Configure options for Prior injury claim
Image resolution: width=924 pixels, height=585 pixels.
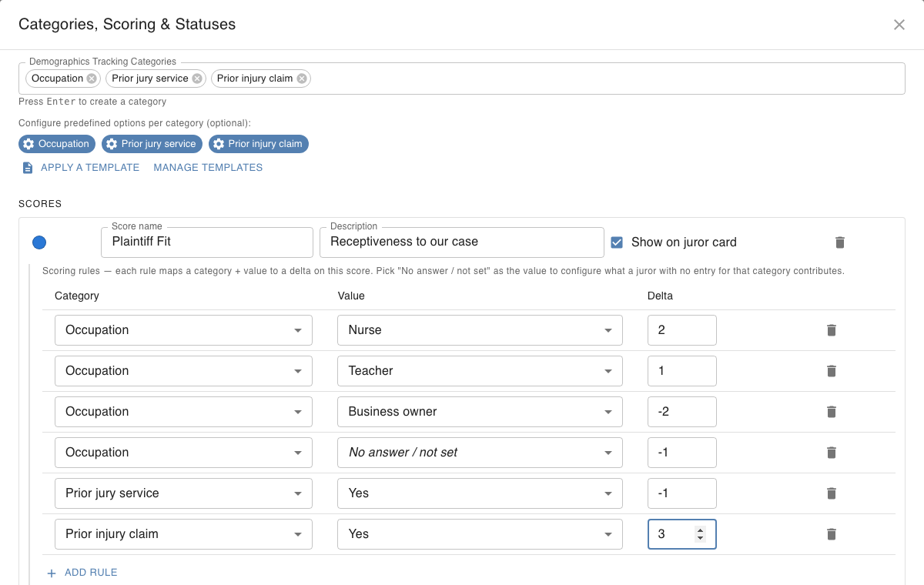pyautogui.click(x=259, y=144)
